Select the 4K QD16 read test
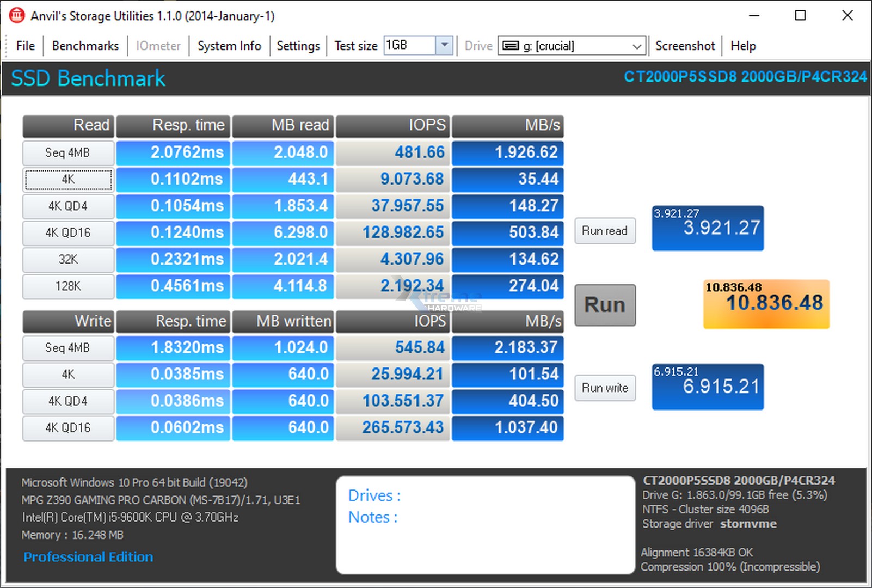 point(68,233)
